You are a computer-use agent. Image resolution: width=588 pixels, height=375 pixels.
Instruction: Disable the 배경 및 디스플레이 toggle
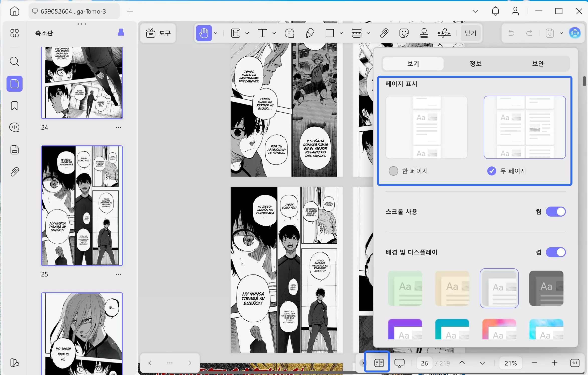556,252
